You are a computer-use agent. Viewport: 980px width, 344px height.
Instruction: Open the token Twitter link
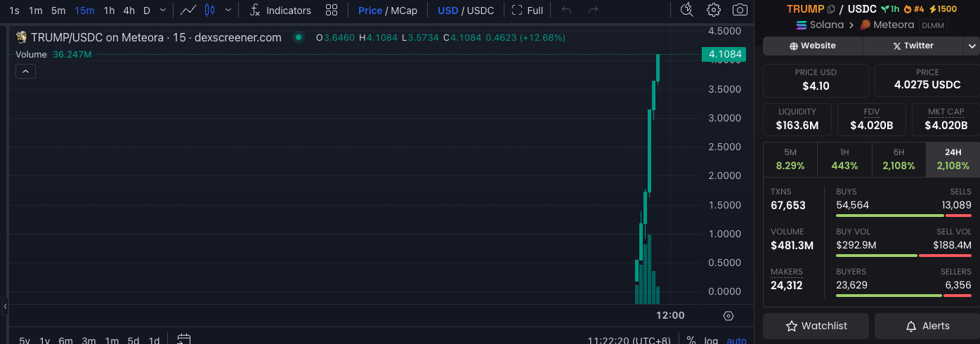tap(913, 46)
